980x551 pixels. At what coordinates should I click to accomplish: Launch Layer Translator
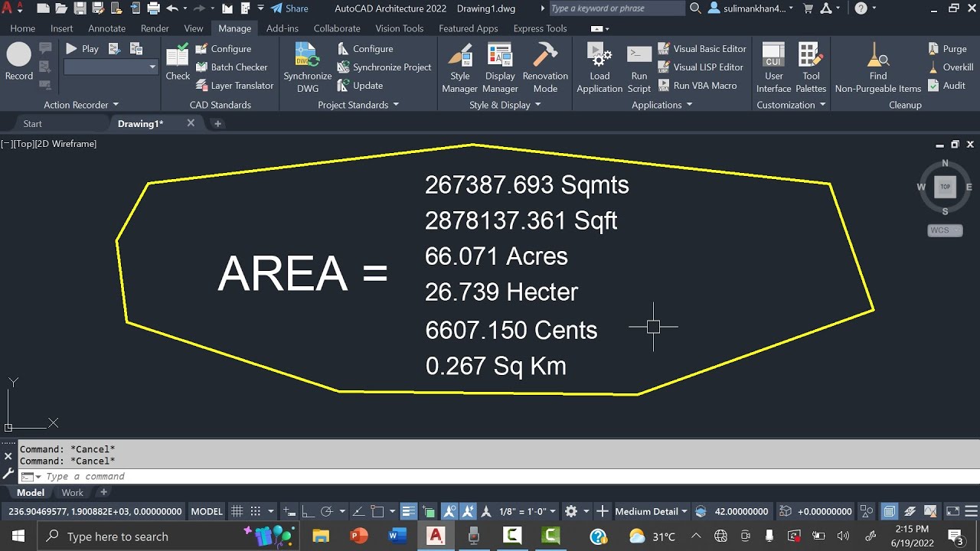(234, 86)
